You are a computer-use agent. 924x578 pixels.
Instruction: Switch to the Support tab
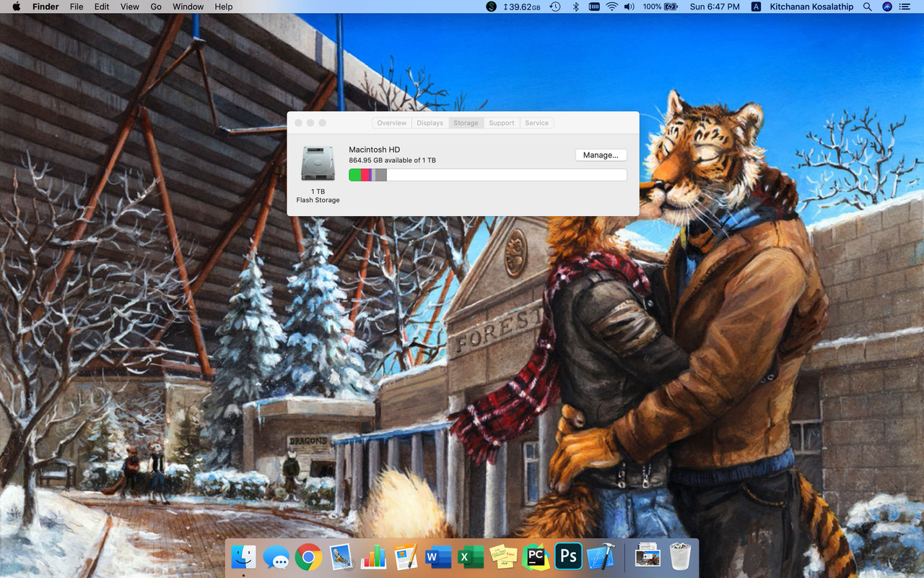pos(502,123)
